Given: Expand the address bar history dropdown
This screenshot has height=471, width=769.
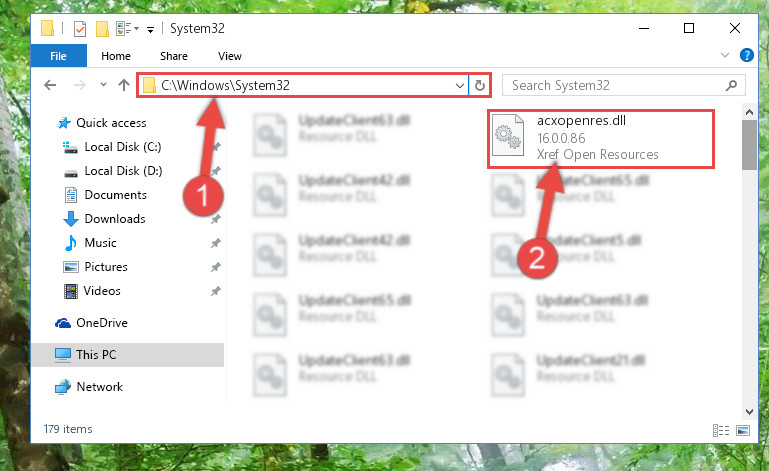Looking at the screenshot, I should [x=460, y=85].
